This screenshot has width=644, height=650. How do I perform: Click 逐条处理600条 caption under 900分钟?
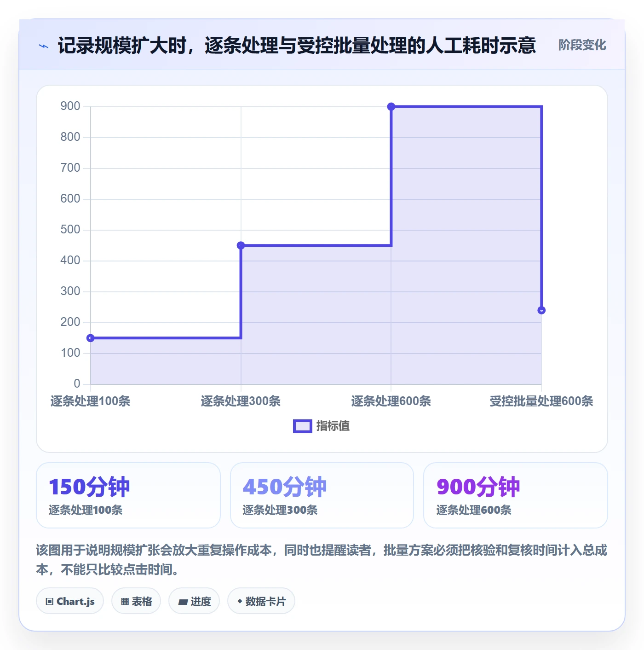pos(474,510)
